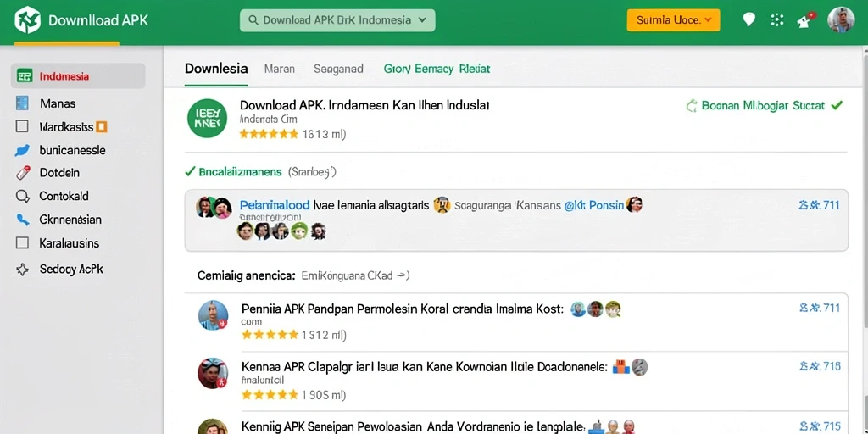Toggle the Karalrausins checkbox

point(22,243)
